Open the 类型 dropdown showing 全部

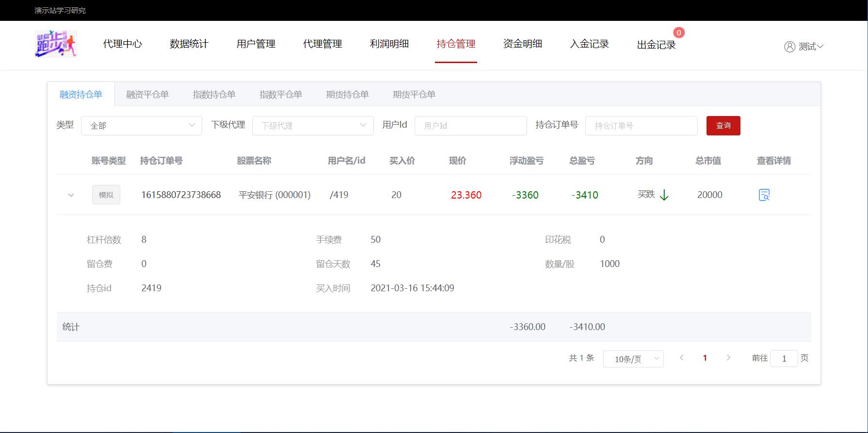[x=142, y=126]
